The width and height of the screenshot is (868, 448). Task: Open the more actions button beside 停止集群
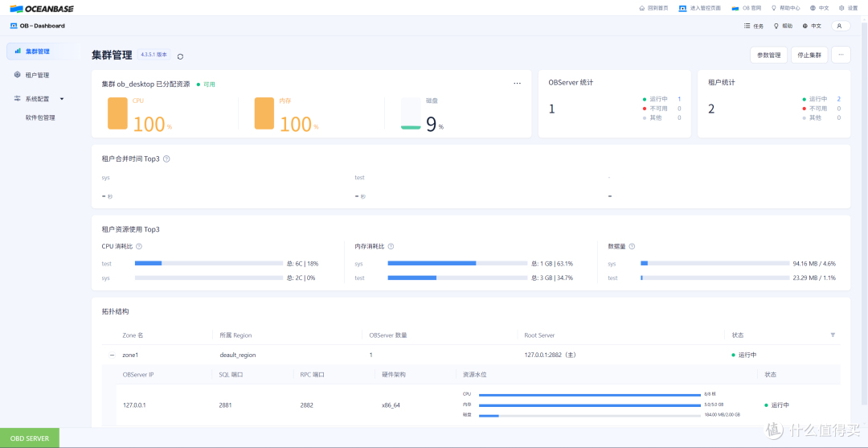841,55
